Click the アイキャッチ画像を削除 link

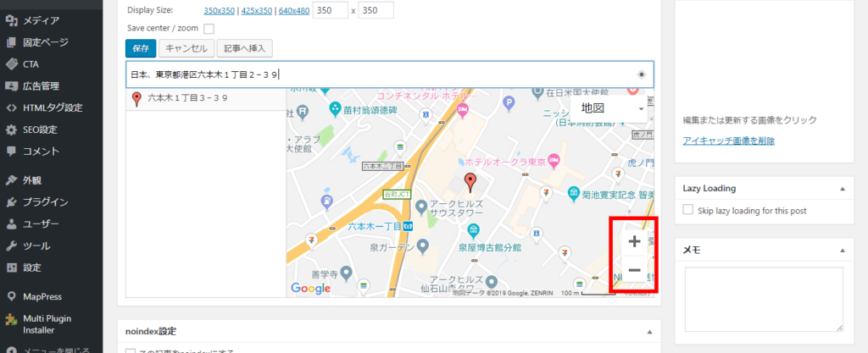[728, 141]
